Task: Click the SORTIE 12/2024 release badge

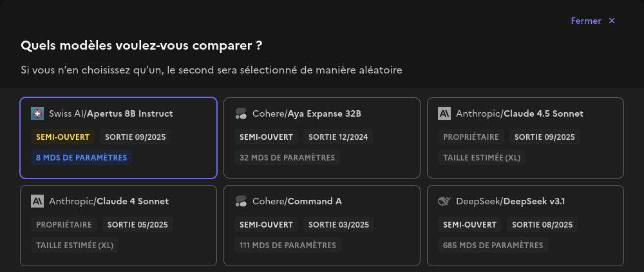Action: pos(339,137)
